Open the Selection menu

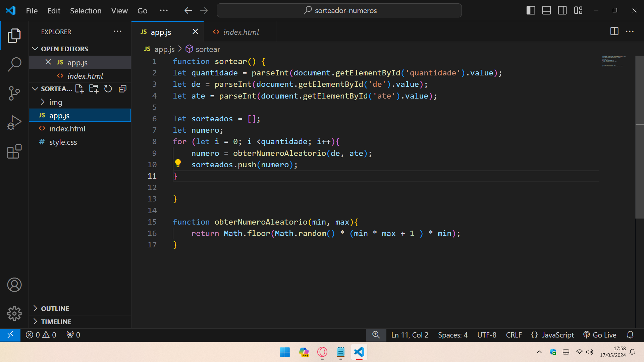coord(86,10)
